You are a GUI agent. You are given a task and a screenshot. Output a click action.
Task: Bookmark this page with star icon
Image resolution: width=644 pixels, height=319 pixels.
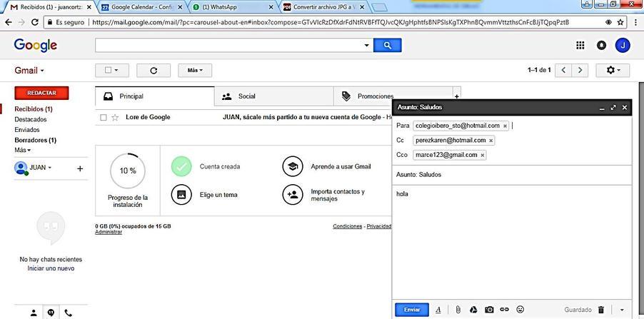point(620,22)
